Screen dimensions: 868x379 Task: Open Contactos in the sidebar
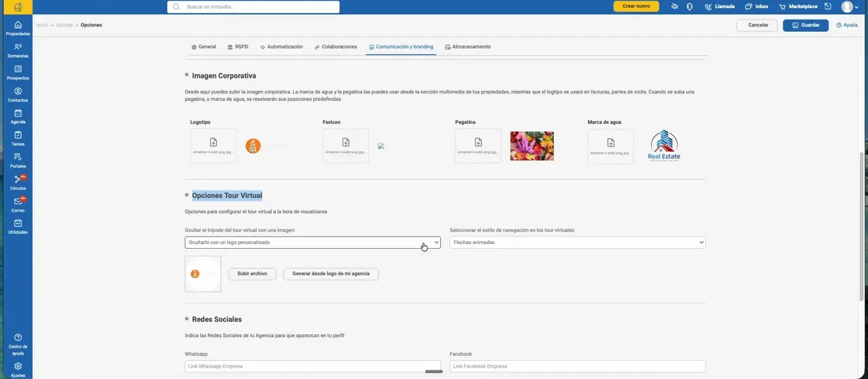(x=18, y=95)
